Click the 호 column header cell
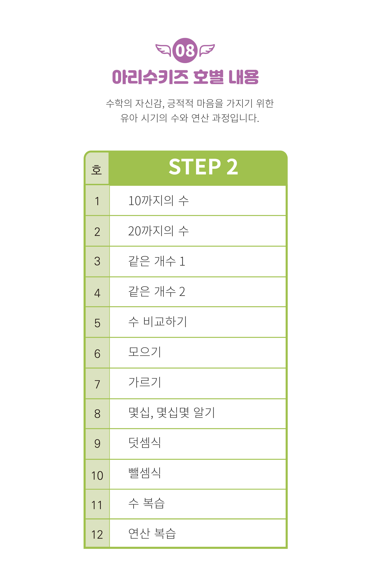Viewport: 371px width, 588px height. 97,169
